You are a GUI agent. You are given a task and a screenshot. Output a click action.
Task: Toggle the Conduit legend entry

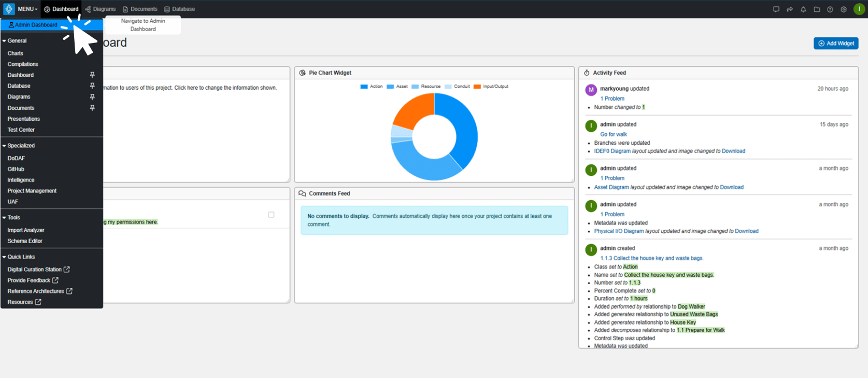click(x=458, y=87)
